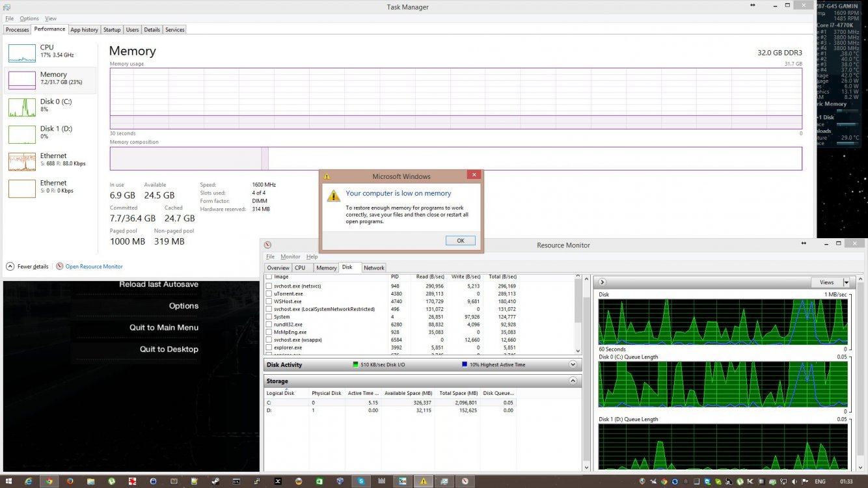Click the Action Center flag tray icon
Screen dimensions: 868x488
[x=805, y=481]
